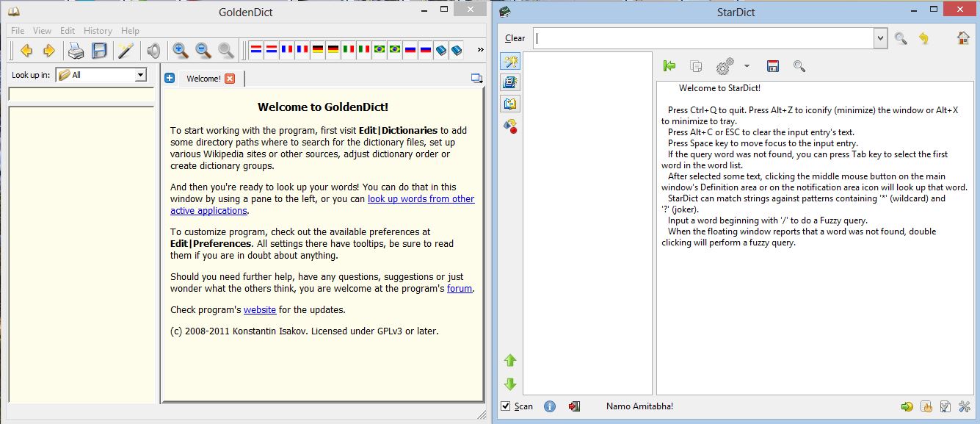This screenshot has height=424, width=980.
Task: Add a new tab in GoldenDict
Action: pyautogui.click(x=170, y=78)
